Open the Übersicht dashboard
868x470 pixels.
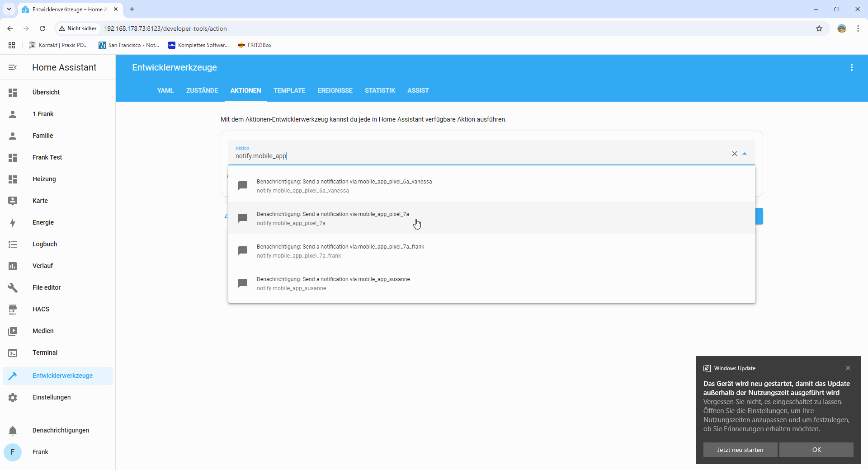point(58,92)
